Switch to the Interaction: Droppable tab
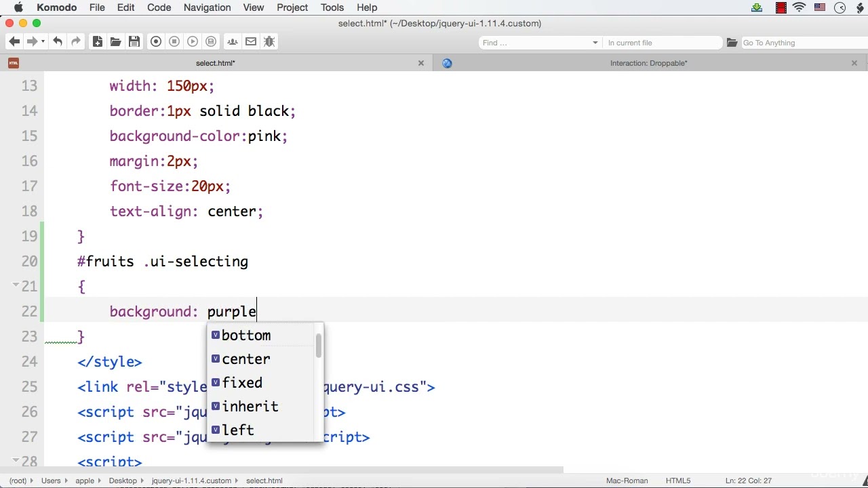This screenshot has height=488, width=868. pos(648,63)
